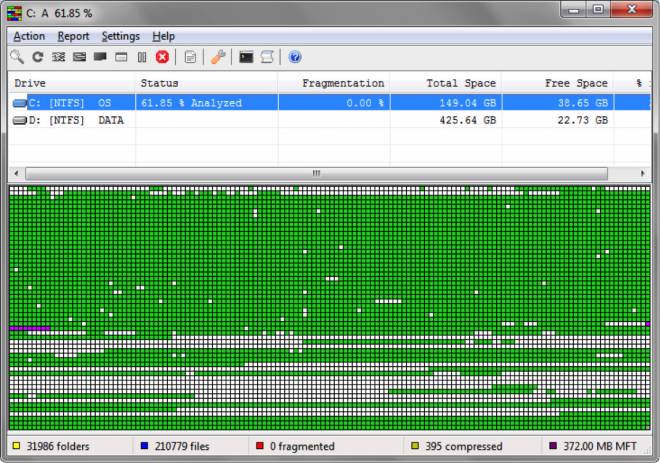The width and height of the screenshot is (660, 463).
Task: Click '210779 files' in status bar
Action: click(x=182, y=446)
